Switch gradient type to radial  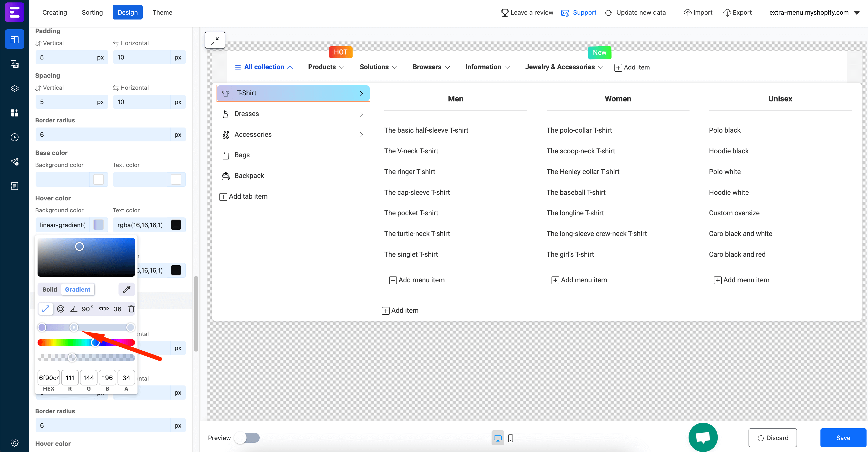point(61,309)
